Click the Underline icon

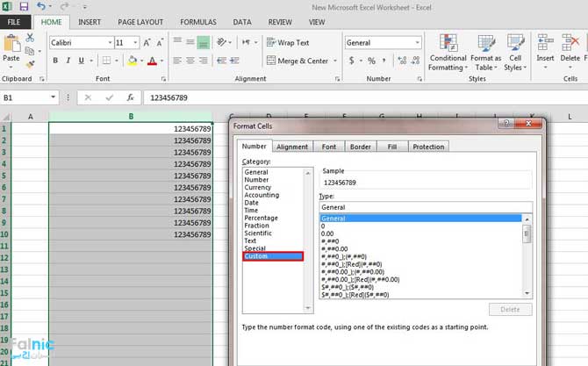(x=81, y=61)
